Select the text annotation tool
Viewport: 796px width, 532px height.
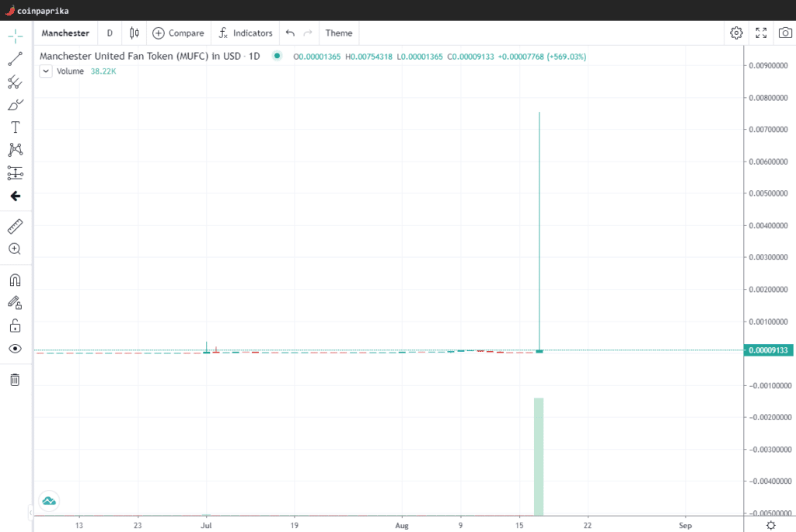(16, 127)
